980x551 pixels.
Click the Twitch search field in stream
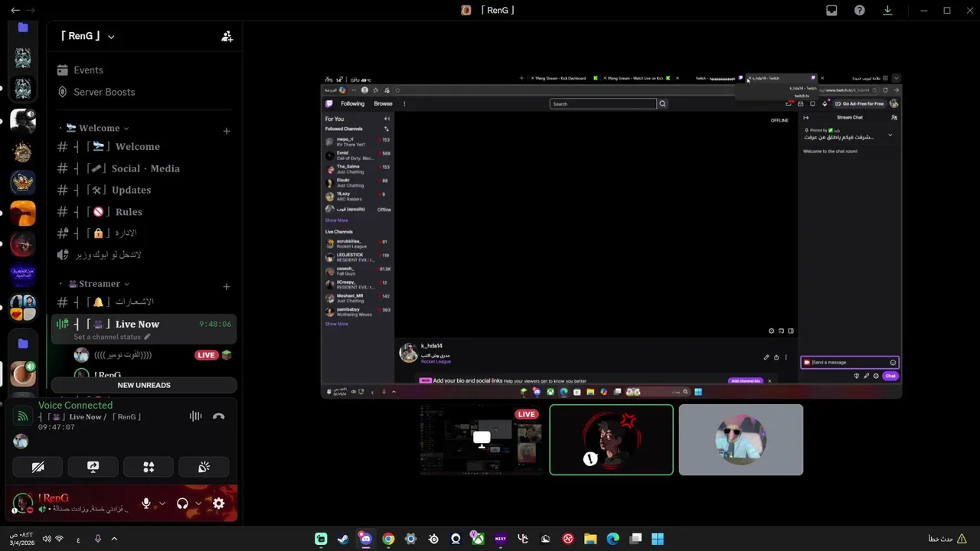pos(603,104)
